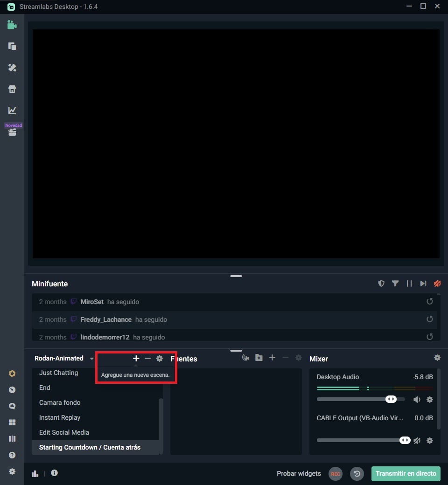
Task: Open the Rodan-Animated scene collection dropdown
Action: point(91,358)
